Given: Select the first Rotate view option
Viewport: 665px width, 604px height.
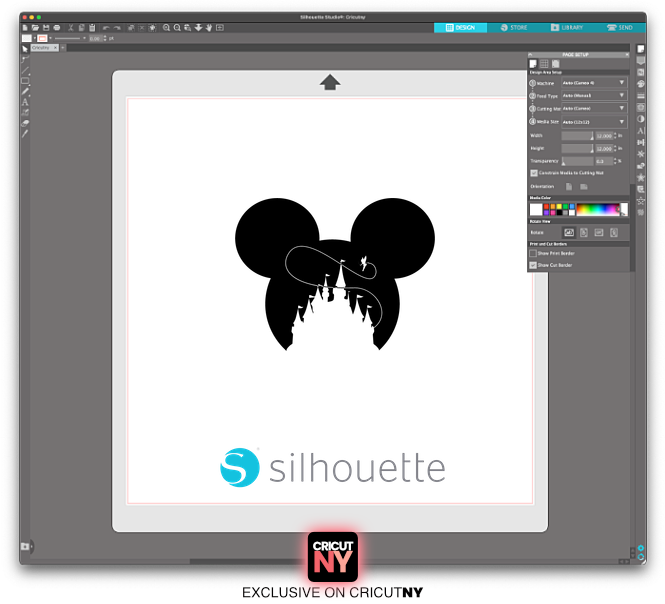Looking at the screenshot, I should 569,232.
